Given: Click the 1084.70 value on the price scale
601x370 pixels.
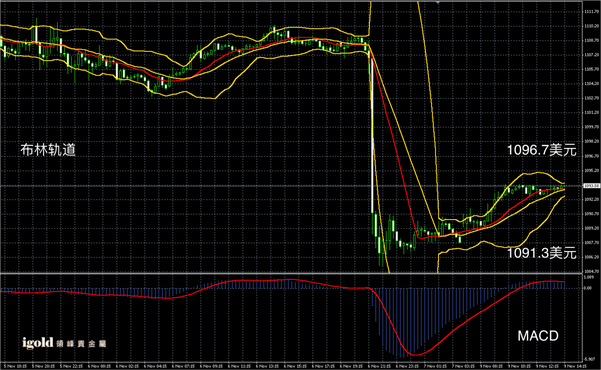Looking at the screenshot, I should pos(590,271).
